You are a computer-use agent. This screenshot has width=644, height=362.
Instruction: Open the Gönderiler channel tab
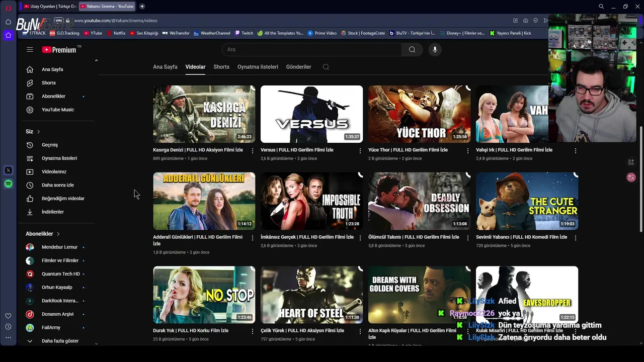299,67
